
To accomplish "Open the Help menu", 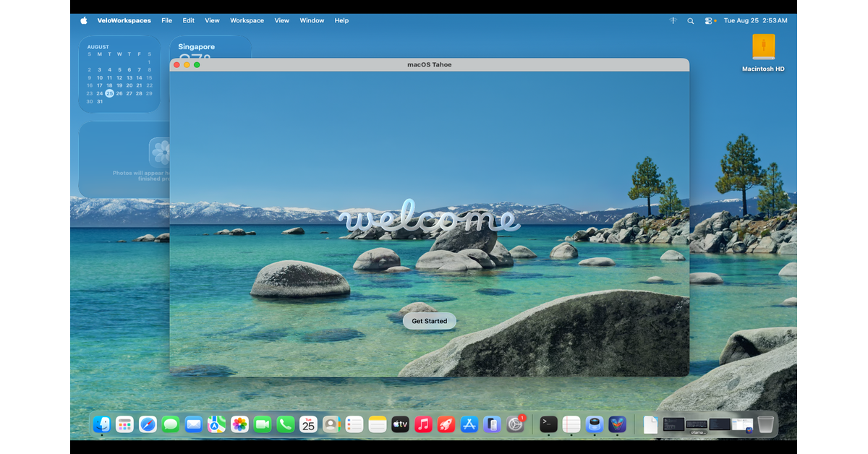I will click(341, 20).
